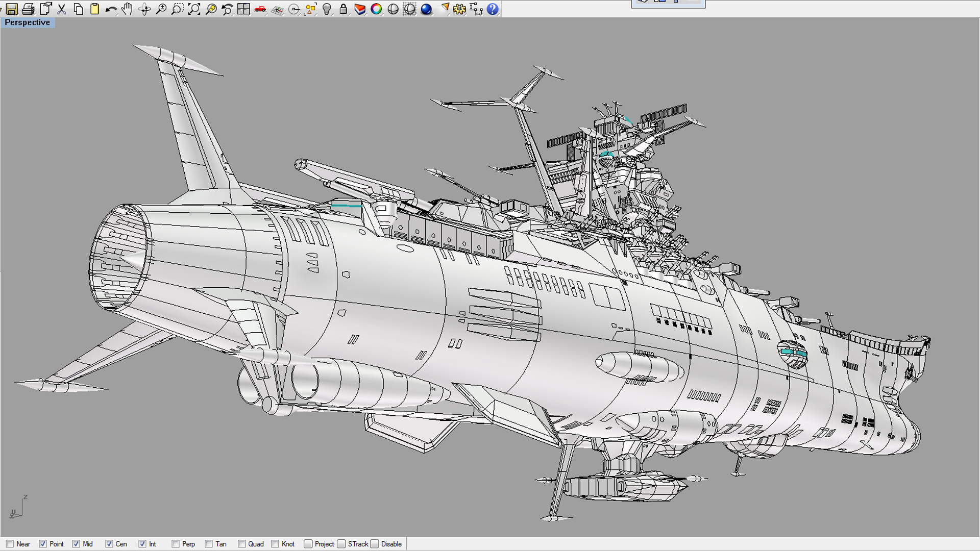This screenshot has width=980, height=551.
Task: Click the Paste clipboard icon
Action: click(x=94, y=9)
